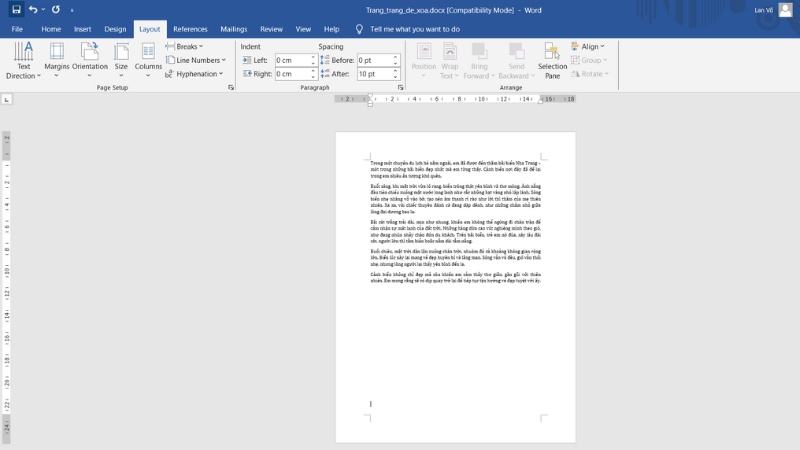Open the page Size menu
The height and width of the screenshot is (450, 800).
coord(121,60)
